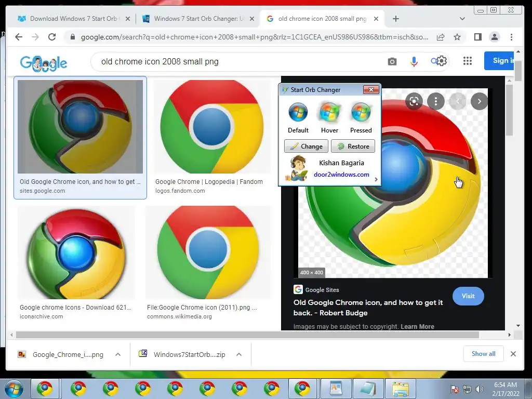
Task: Open Old Google Chrome icon article title
Action: [x=368, y=308]
